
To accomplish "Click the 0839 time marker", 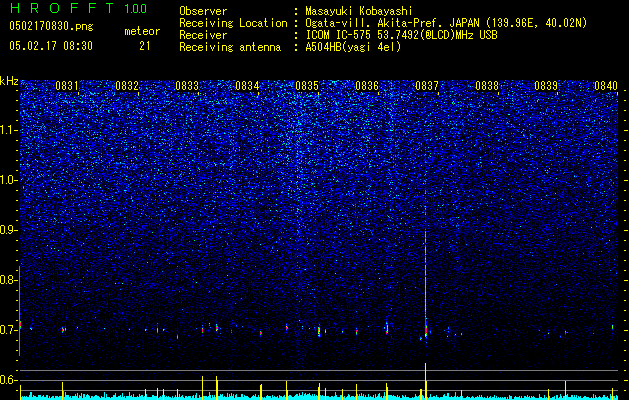I will click(546, 86).
